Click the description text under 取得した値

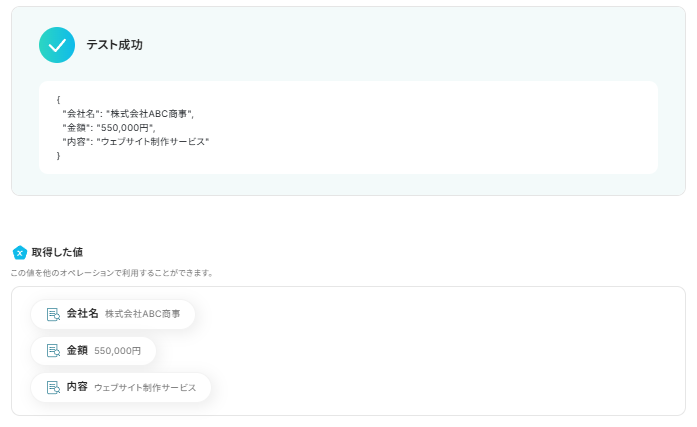click(x=112, y=272)
